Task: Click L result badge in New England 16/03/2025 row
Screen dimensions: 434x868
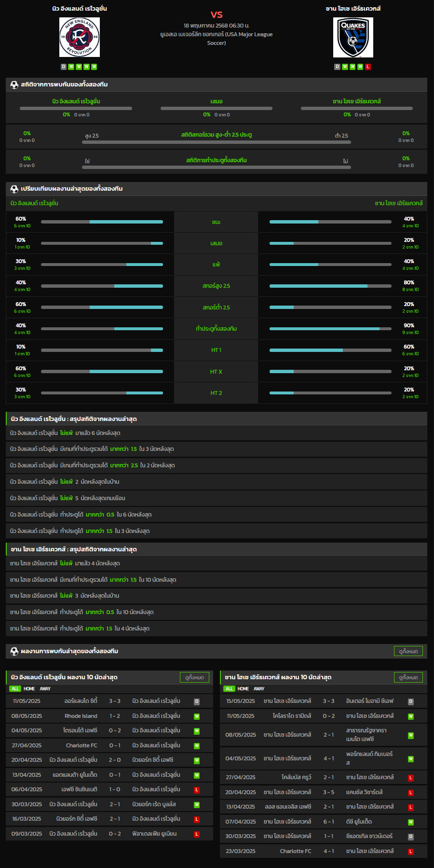Action: [x=197, y=819]
